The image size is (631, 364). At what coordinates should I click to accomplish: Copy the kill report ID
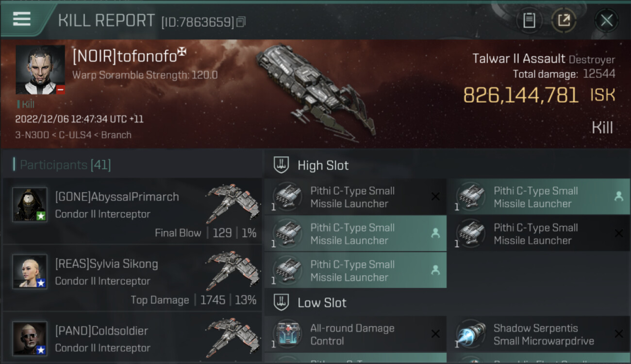coord(241,22)
